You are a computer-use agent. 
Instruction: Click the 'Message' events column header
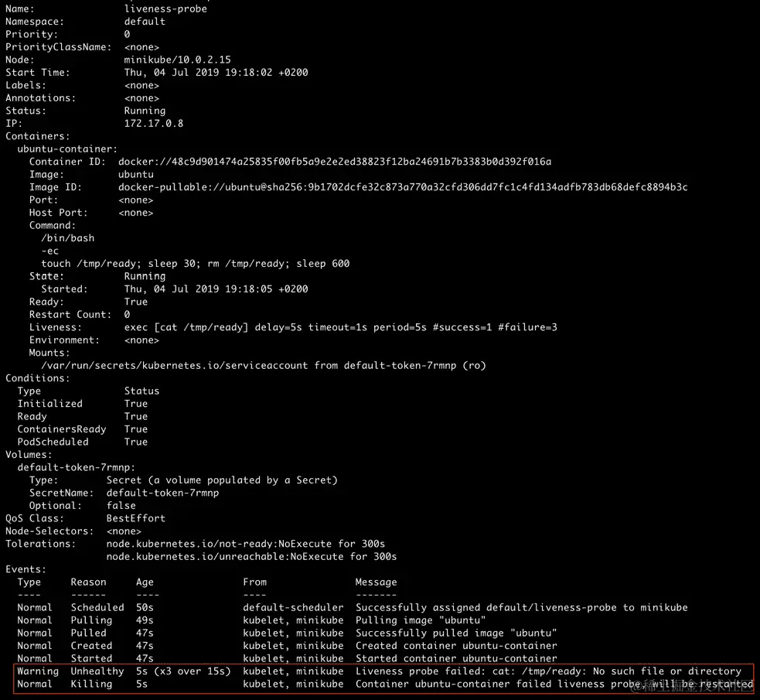tap(376, 582)
